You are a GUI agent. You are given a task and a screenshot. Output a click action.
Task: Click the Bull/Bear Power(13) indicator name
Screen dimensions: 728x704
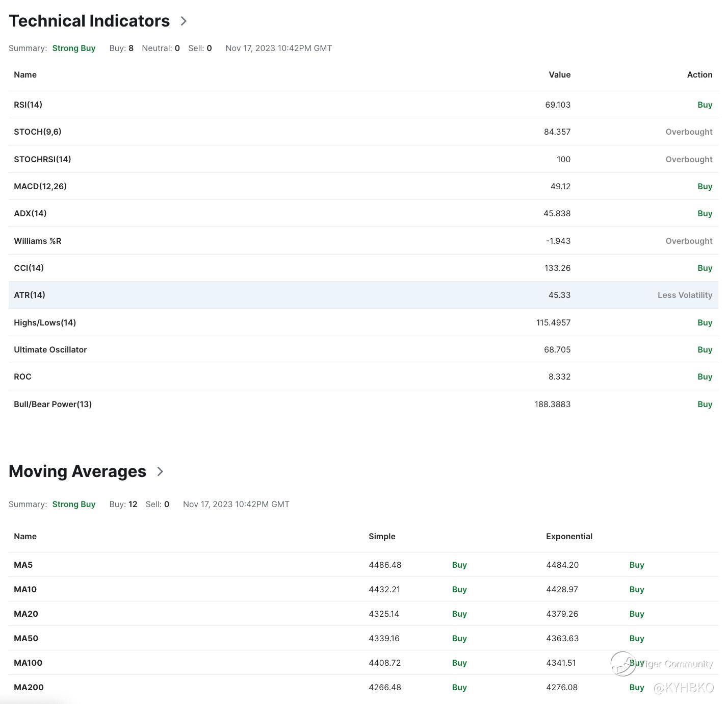point(53,404)
